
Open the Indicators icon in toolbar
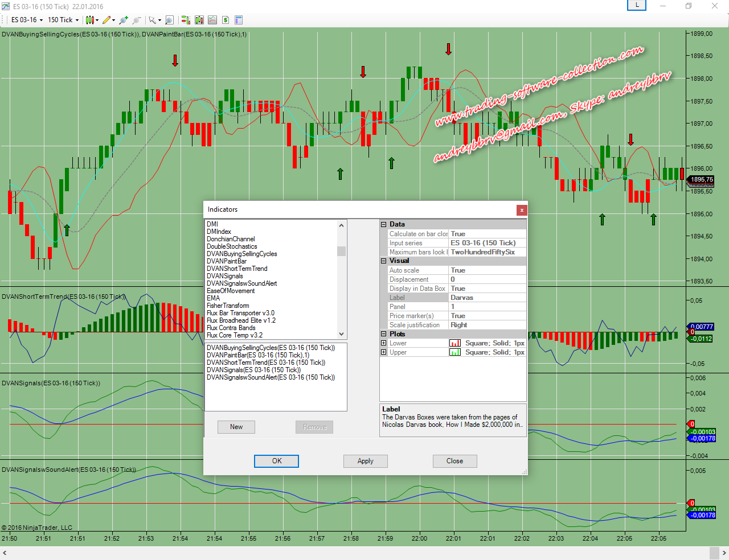pos(212,20)
